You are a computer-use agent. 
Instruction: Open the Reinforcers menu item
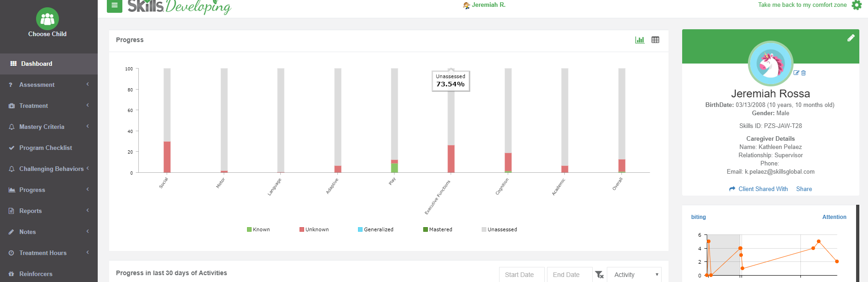[49, 274]
